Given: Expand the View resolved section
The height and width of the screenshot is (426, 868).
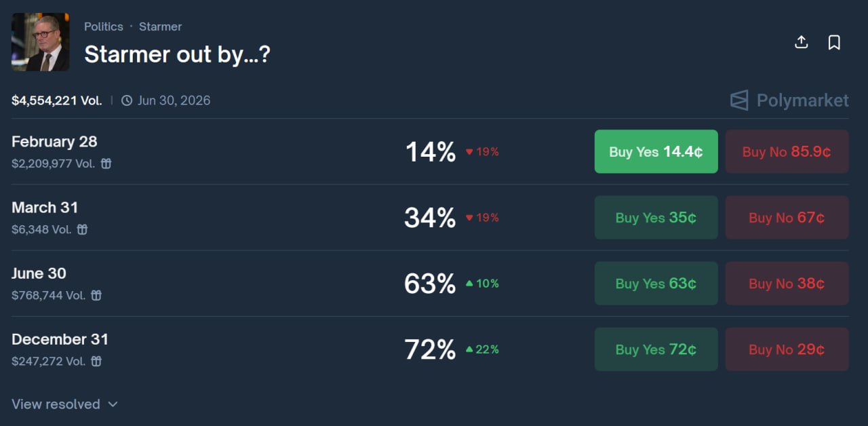Looking at the screenshot, I should (65, 404).
